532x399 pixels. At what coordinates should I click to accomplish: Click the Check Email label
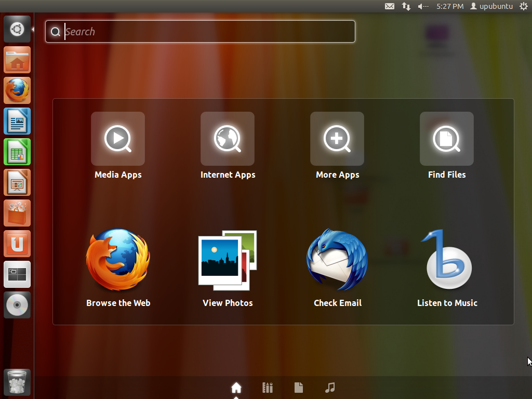[x=338, y=303]
